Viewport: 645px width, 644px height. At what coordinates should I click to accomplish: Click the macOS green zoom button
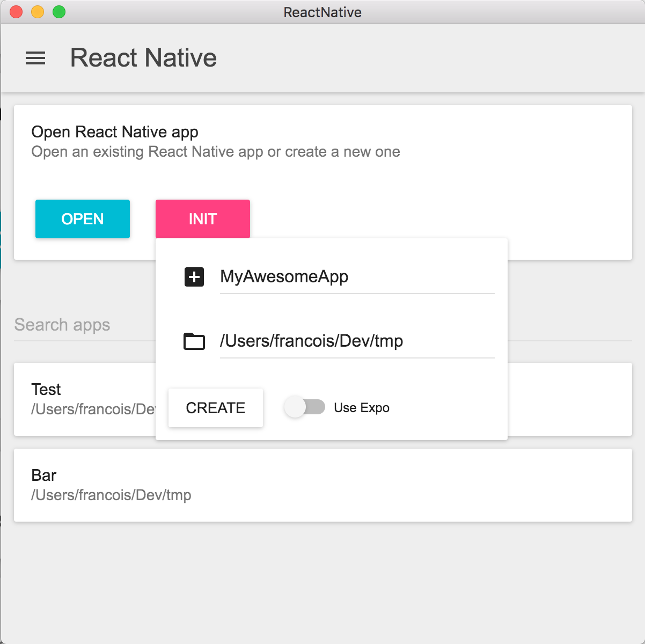tap(59, 12)
